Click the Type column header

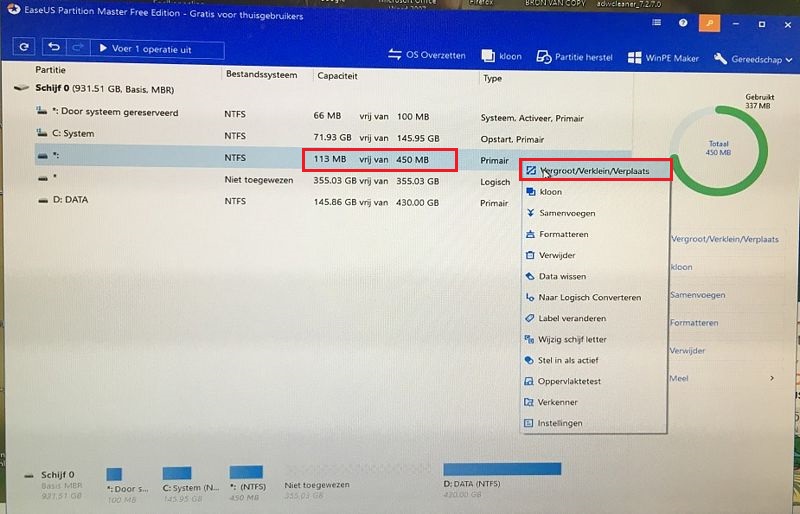coord(492,78)
